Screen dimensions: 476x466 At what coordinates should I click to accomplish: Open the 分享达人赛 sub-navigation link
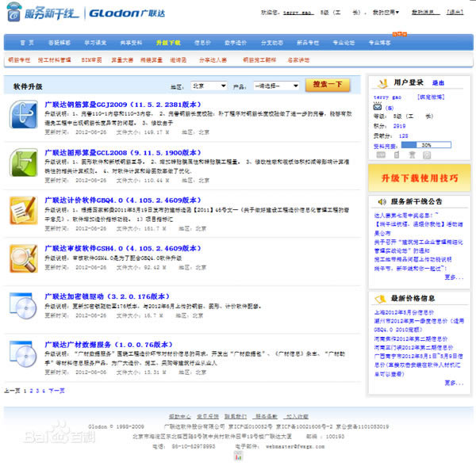(x=213, y=60)
